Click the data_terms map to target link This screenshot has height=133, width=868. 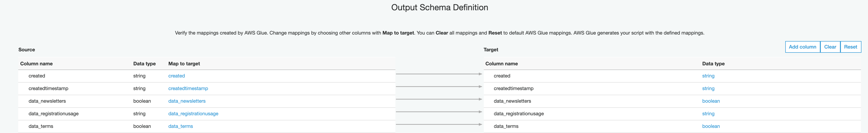coord(181,126)
